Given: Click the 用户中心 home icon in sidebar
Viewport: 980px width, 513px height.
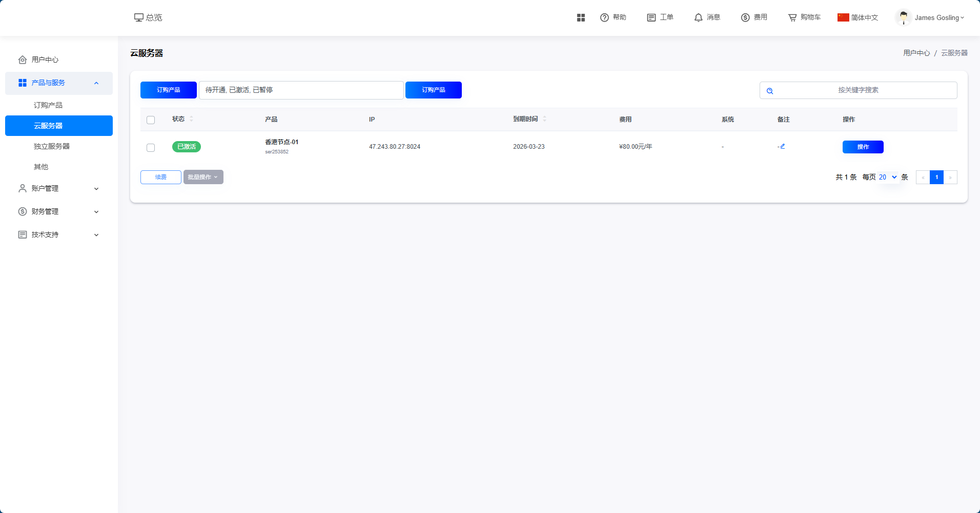Looking at the screenshot, I should pyautogui.click(x=23, y=60).
